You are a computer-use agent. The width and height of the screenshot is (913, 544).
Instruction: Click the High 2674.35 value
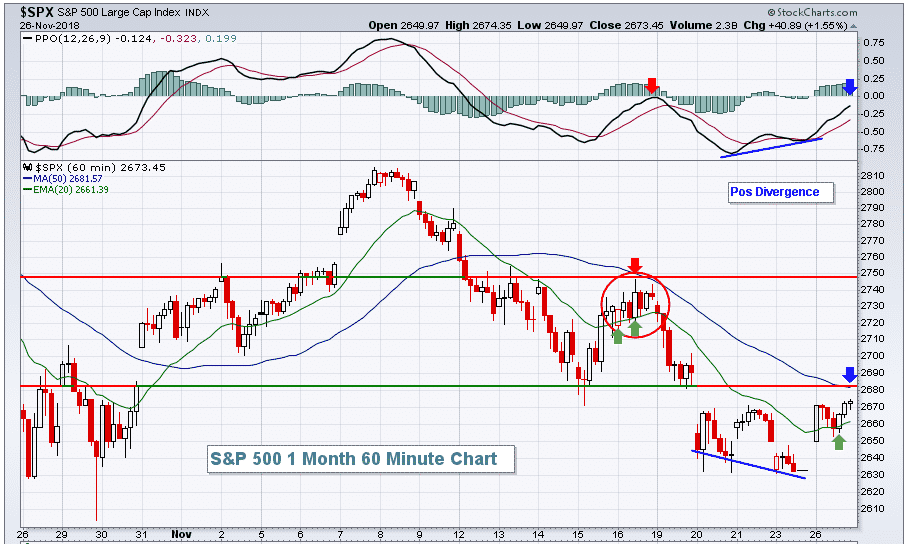click(478, 26)
